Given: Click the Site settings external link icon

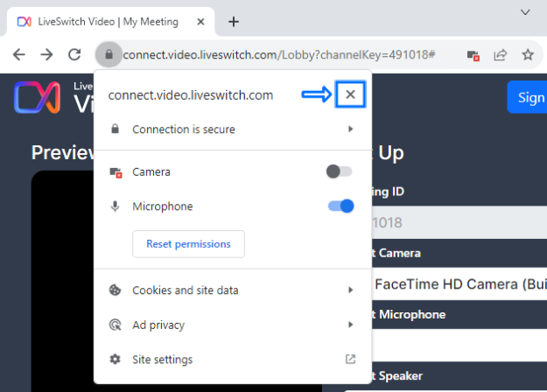Looking at the screenshot, I should tap(350, 360).
